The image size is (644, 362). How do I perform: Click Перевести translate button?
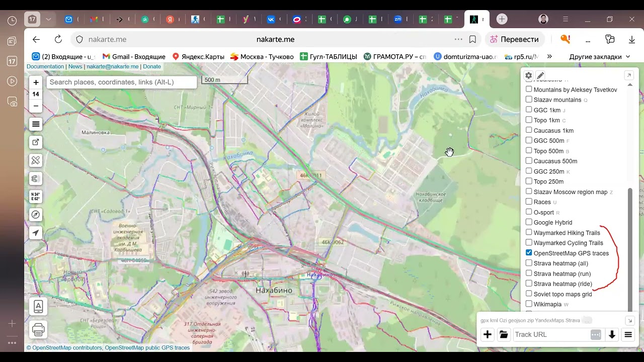tap(515, 39)
